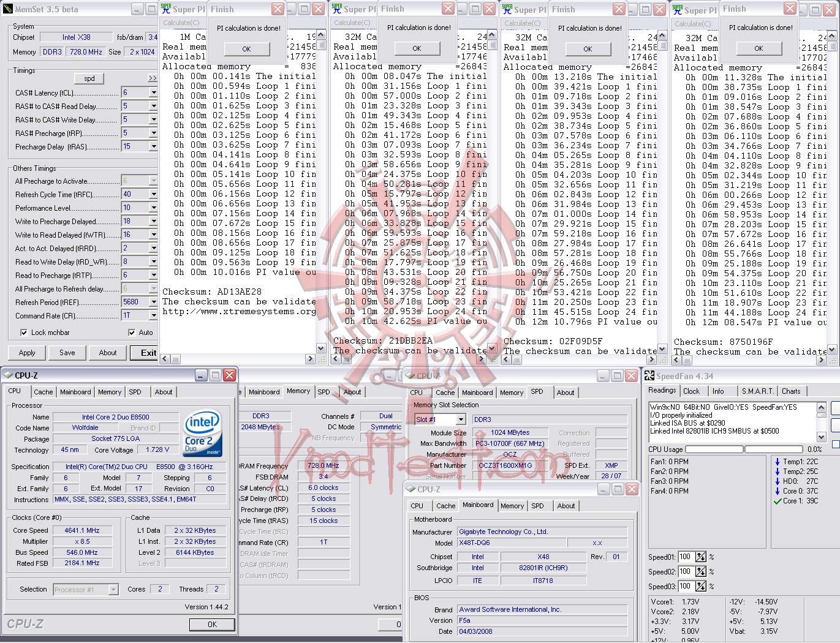Click the blue arrow icon beside HD0 in SpeedFan

pos(778,481)
